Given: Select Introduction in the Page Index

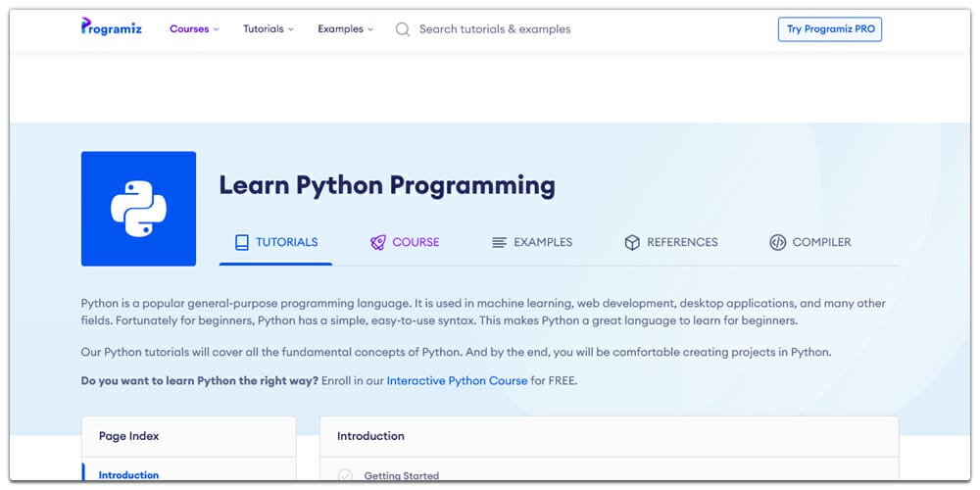Looking at the screenshot, I should pyautogui.click(x=128, y=475).
